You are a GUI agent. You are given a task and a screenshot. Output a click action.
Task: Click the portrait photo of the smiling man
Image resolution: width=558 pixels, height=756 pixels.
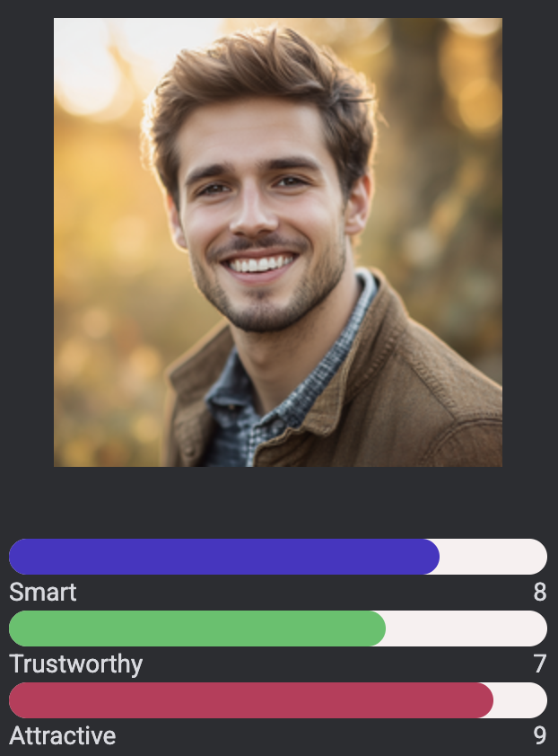(278, 242)
